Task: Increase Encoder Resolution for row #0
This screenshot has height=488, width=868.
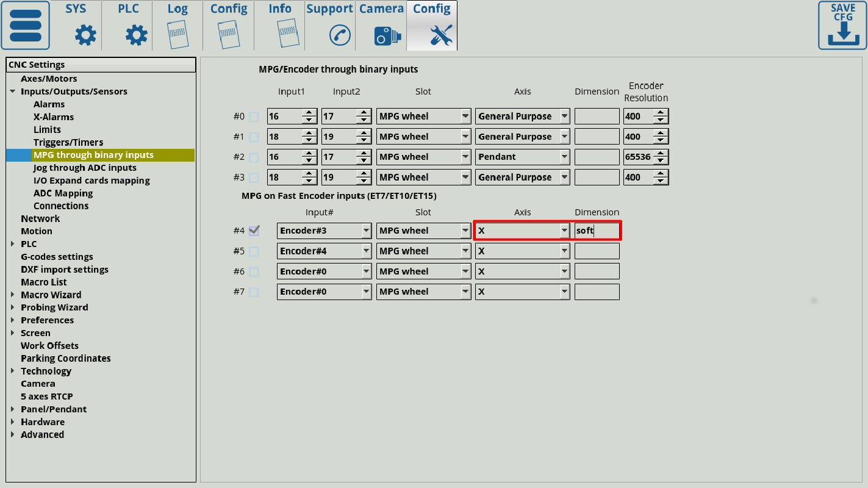Action: pyautogui.click(x=661, y=113)
